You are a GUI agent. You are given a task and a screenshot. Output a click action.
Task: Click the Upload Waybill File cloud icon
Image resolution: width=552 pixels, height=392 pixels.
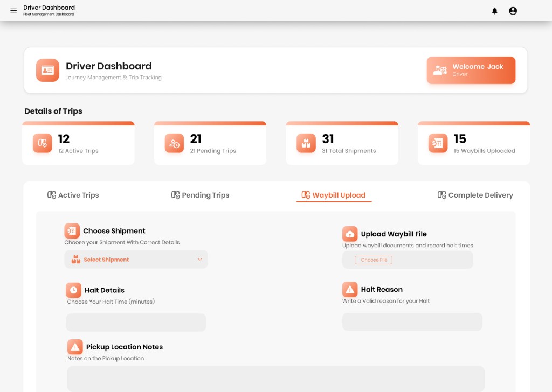(350, 234)
